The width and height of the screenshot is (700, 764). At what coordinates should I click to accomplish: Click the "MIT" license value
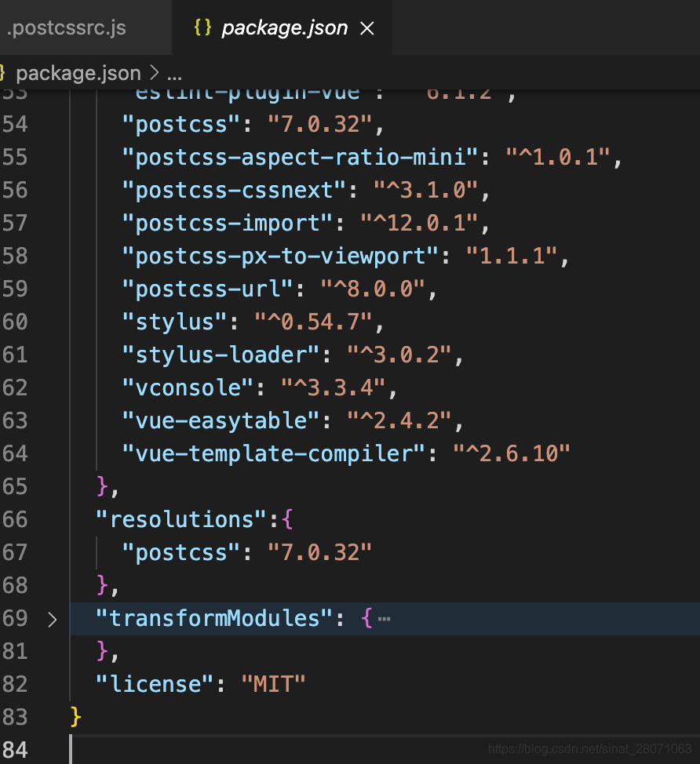tap(273, 684)
